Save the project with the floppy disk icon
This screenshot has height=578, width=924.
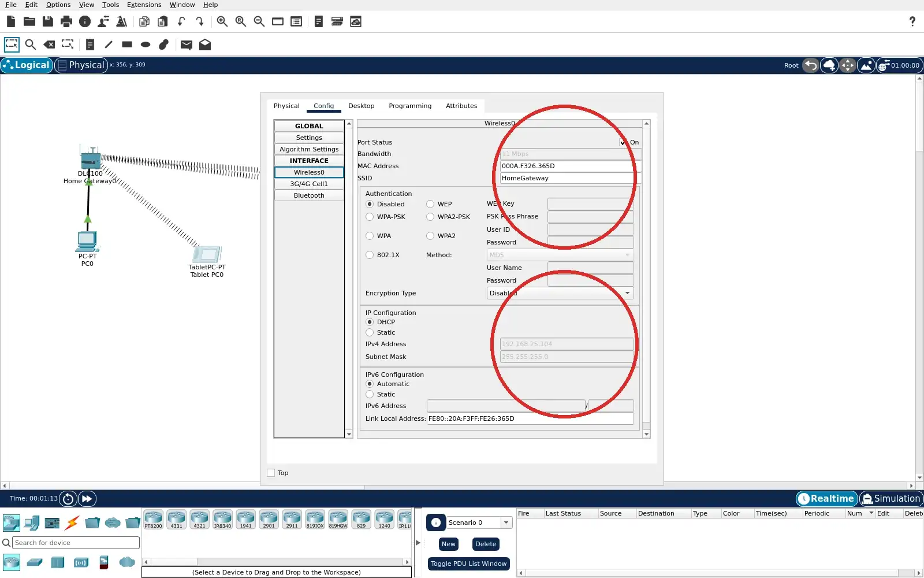point(48,21)
